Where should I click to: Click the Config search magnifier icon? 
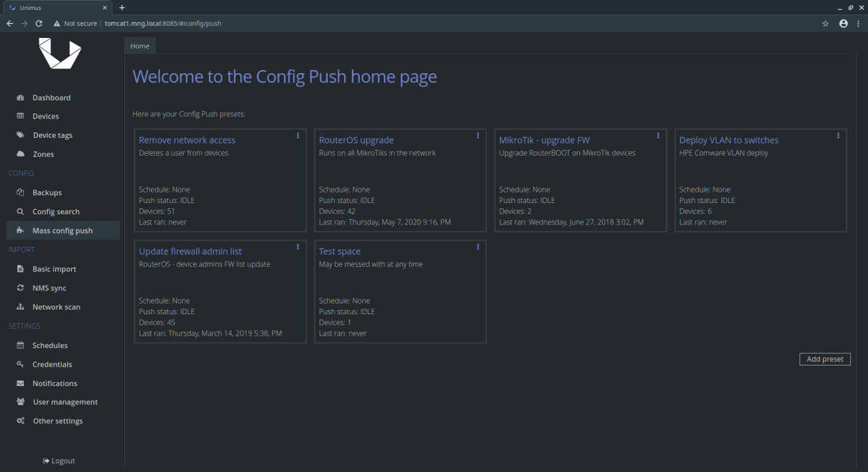(x=20, y=212)
